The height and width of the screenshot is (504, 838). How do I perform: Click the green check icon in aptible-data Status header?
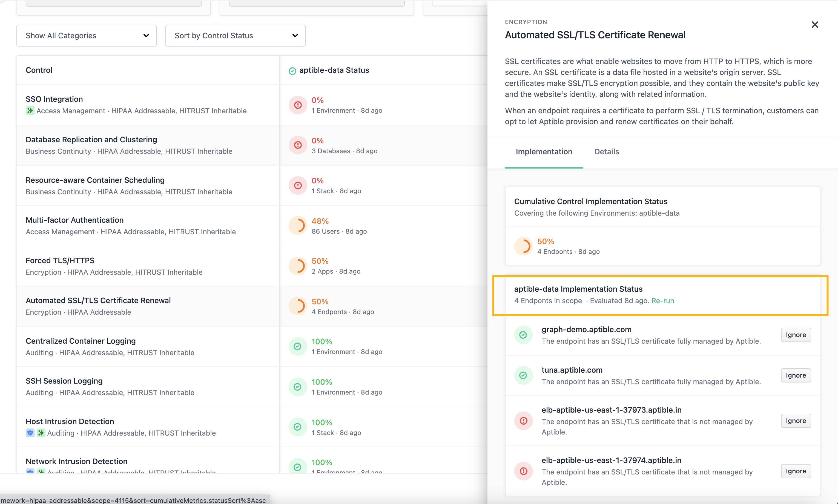click(292, 71)
